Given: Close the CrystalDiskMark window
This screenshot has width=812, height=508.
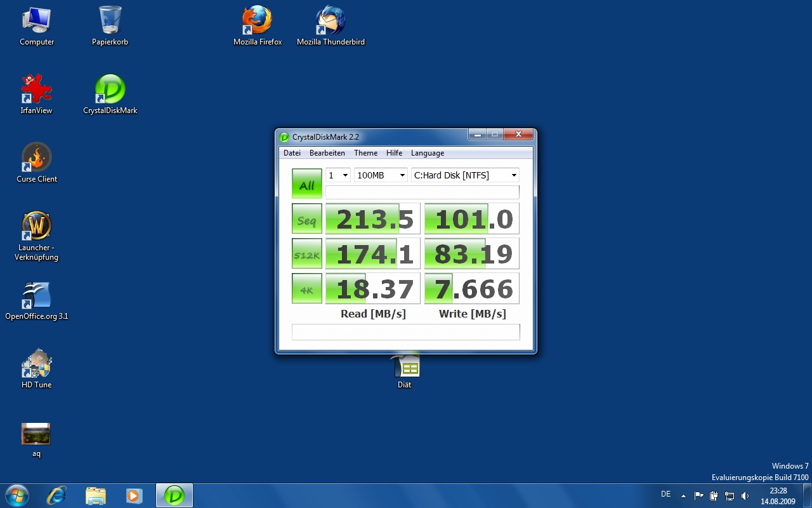Looking at the screenshot, I should coord(518,134).
